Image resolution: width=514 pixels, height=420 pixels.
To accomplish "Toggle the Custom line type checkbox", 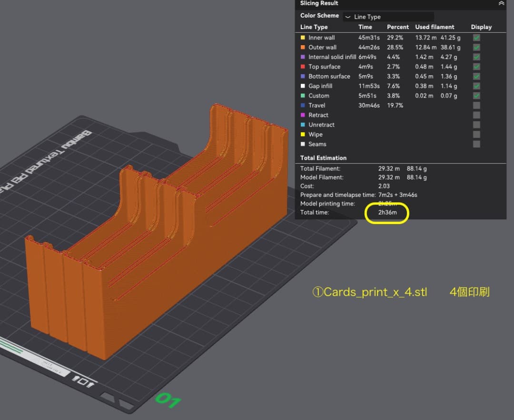I will [476, 96].
